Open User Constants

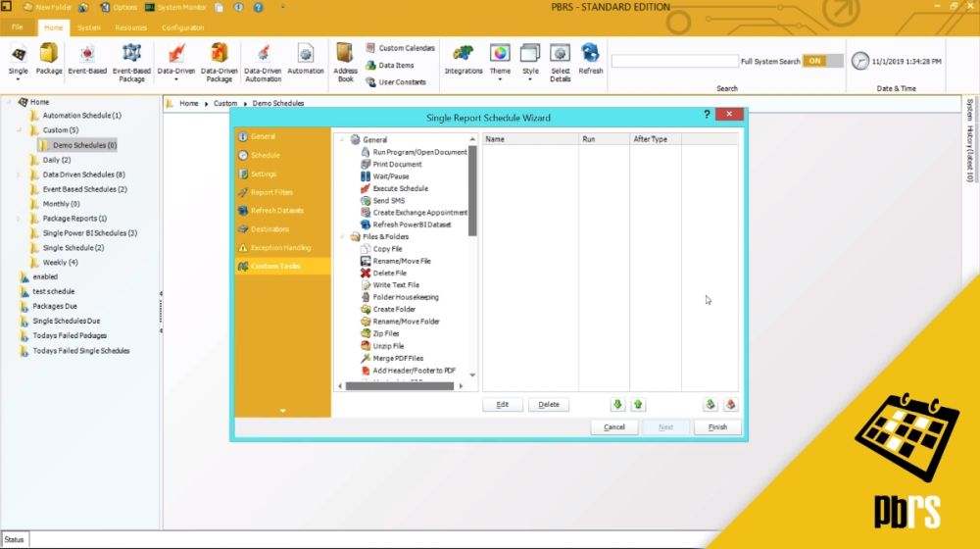pyautogui.click(x=396, y=82)
